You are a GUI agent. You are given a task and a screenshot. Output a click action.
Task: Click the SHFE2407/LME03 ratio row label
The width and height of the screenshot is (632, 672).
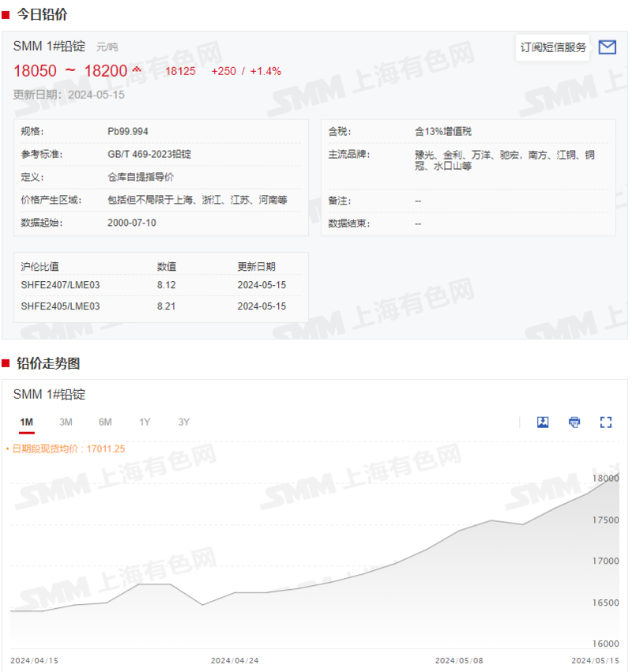[61, 285]
